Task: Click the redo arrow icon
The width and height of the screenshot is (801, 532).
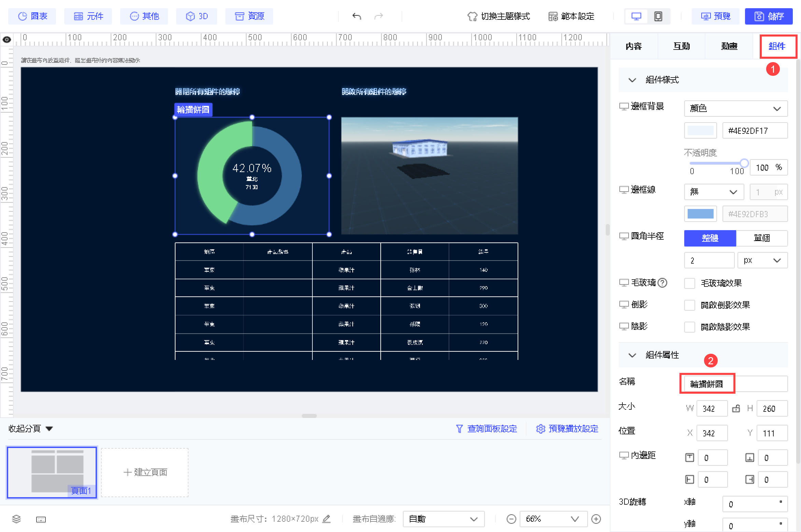Action: pyautogui.click(x=379, y=16)
